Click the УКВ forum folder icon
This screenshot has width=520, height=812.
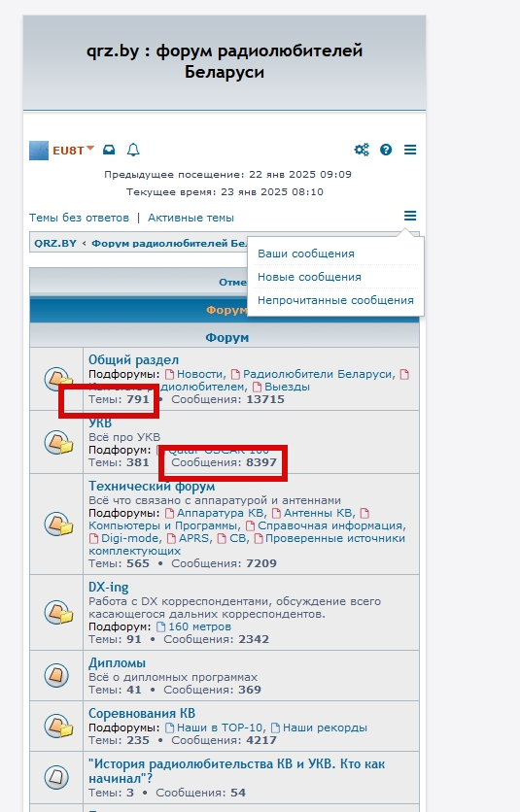point(58,442)
